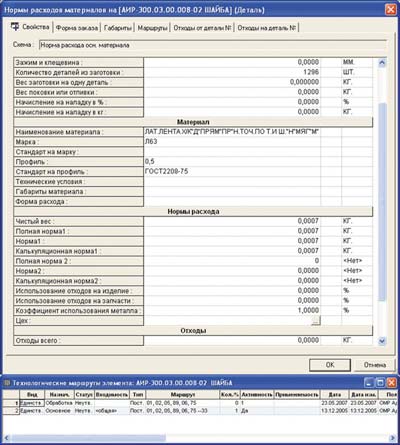This screenshot has height=445, width=400.
Task: Click the Марка value field Л63
Action: click(232, 142)
